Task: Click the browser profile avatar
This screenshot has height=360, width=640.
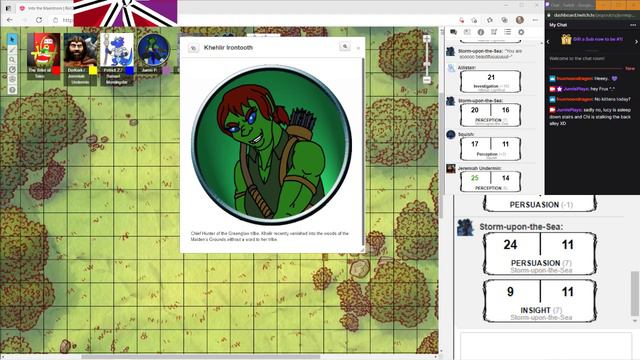Action: coord(520,20)
